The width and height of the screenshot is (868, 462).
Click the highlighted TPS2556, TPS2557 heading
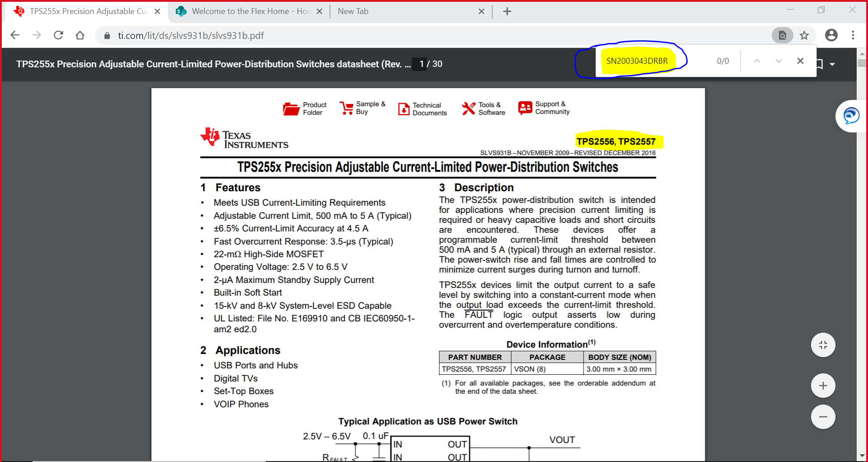616,141
